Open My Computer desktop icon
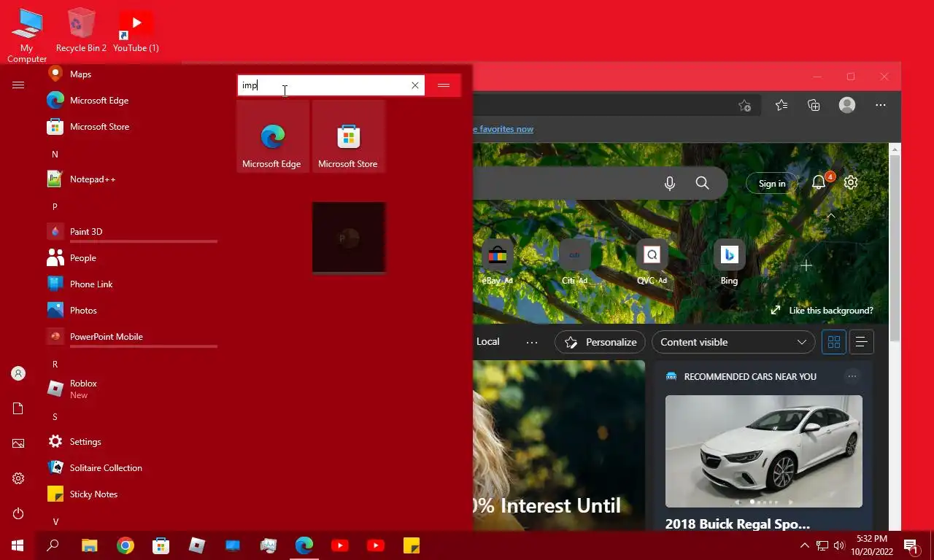Image resolution: width=934 pixels, height=560 pixels. 27,35
